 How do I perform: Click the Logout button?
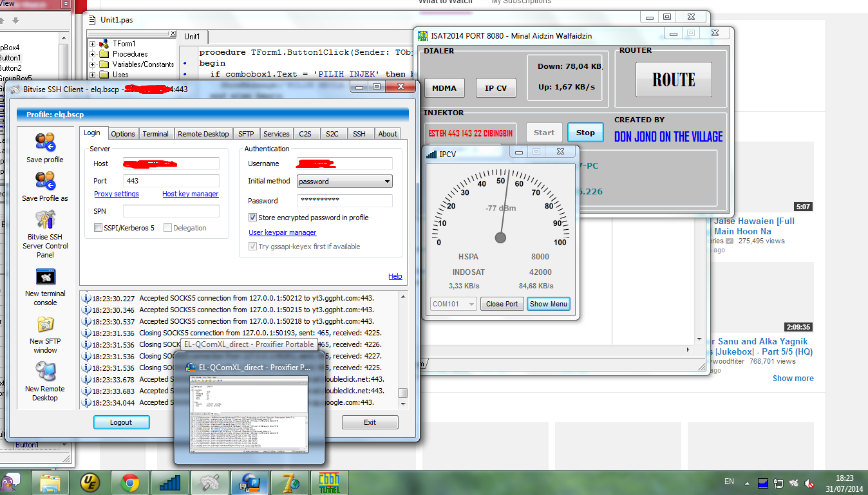tap(121, 422)
